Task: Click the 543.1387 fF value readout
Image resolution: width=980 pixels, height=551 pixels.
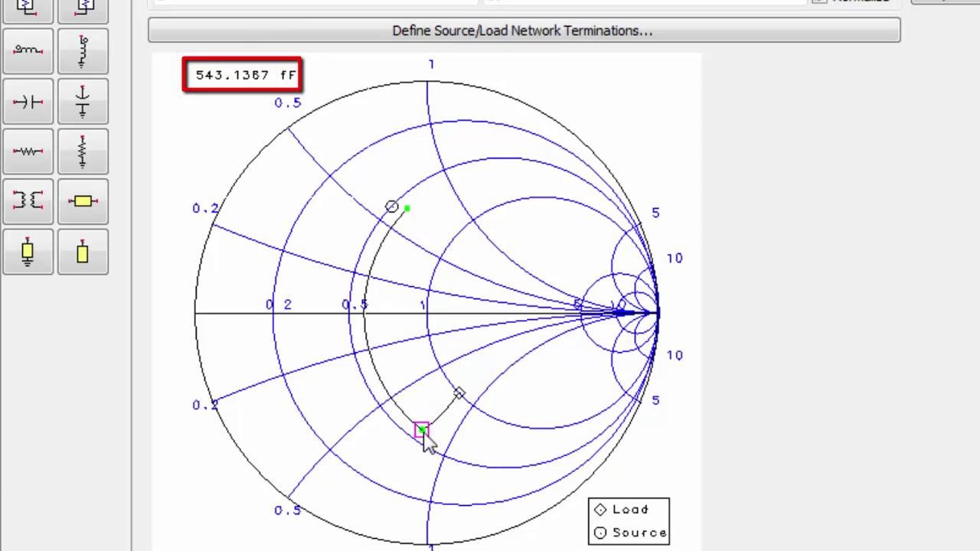Action: (x=243, y=75)
